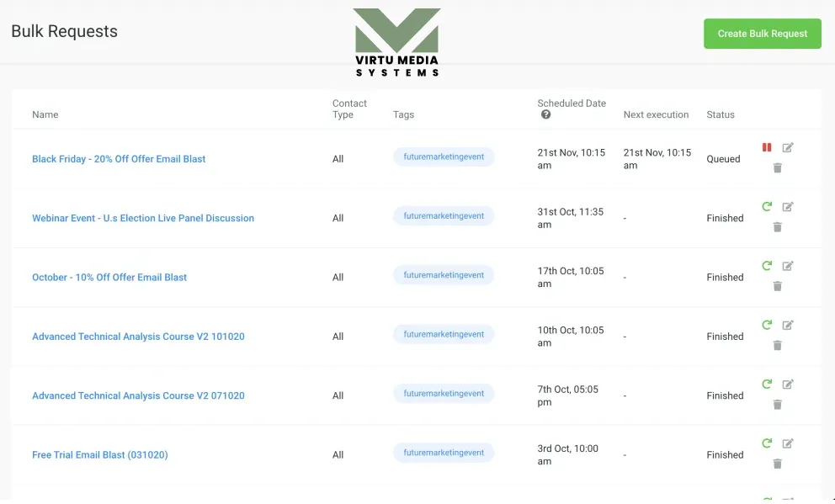Click scheduled date 17th Oct, 10:05 am
The width and height of the screenshot is (835, 504).
pos(571,278)
